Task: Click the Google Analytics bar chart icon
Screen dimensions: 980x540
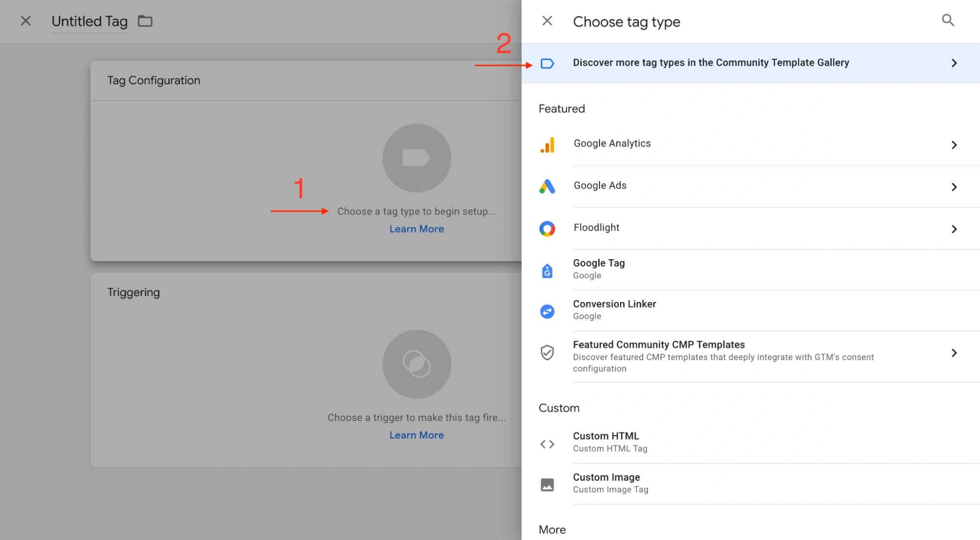Action: pos(547,145)
